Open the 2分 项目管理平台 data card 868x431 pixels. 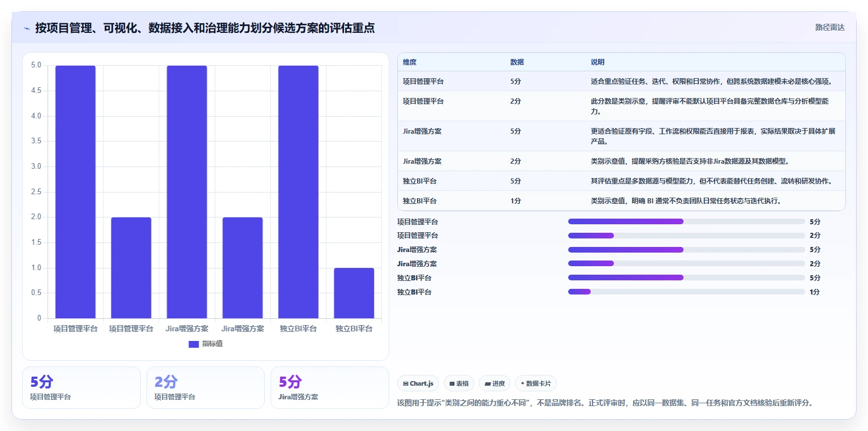click(205, 387)
